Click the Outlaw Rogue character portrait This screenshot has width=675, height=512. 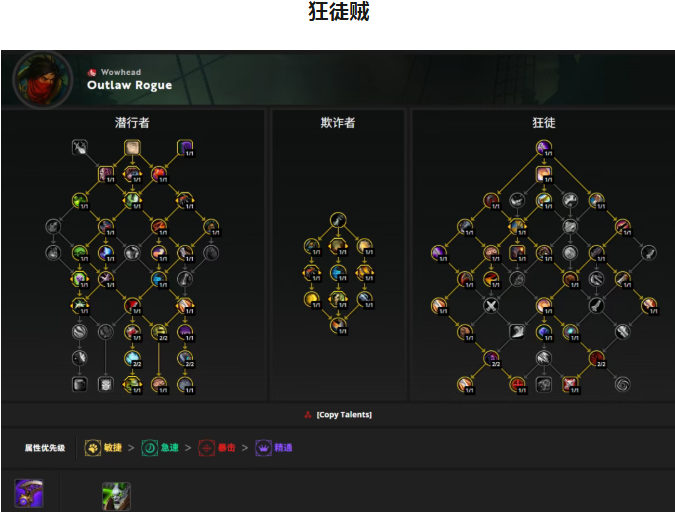(x=43, y=79)
